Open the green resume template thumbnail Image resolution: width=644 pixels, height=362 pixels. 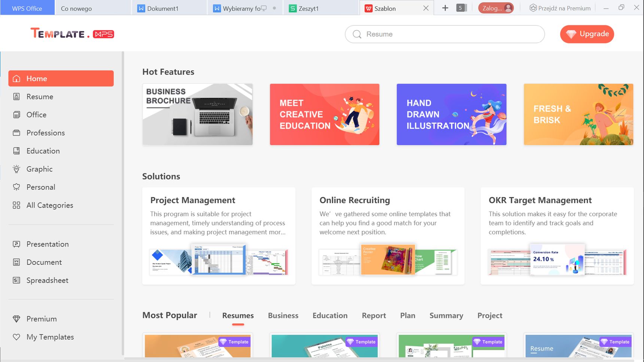tap(452, 346)
